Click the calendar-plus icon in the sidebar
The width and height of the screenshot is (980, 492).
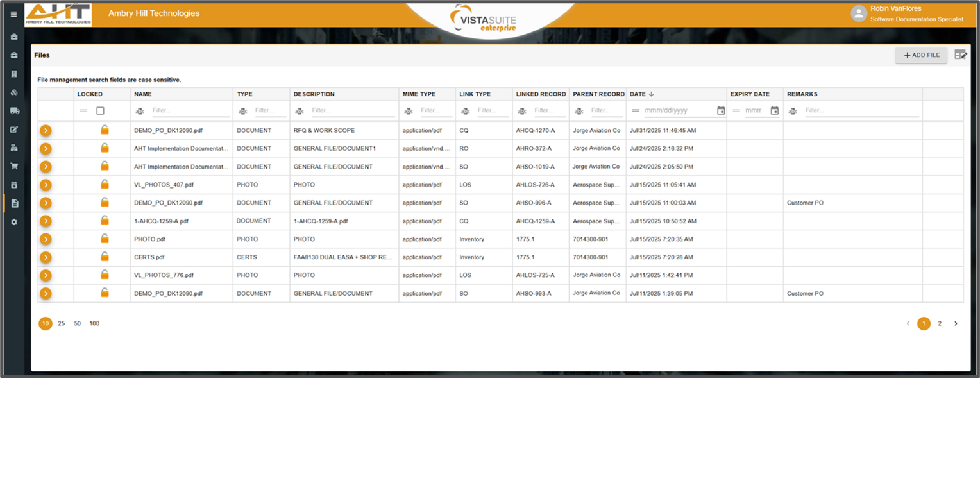13,184
